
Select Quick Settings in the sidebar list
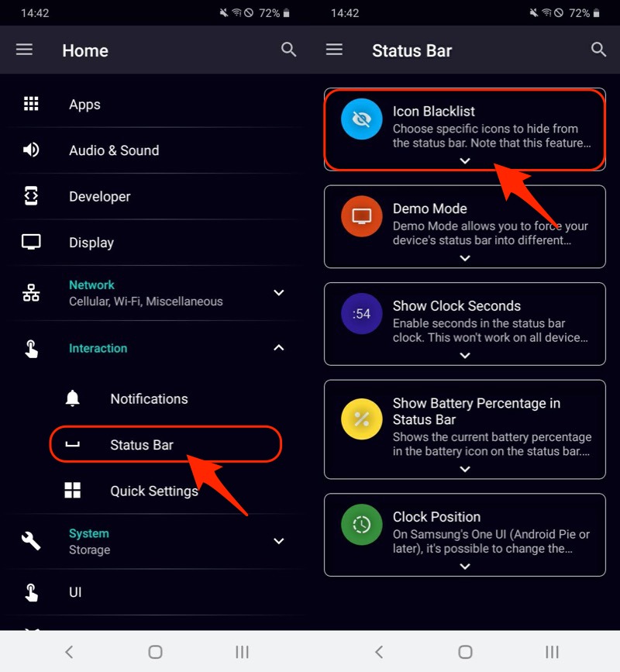153,491
